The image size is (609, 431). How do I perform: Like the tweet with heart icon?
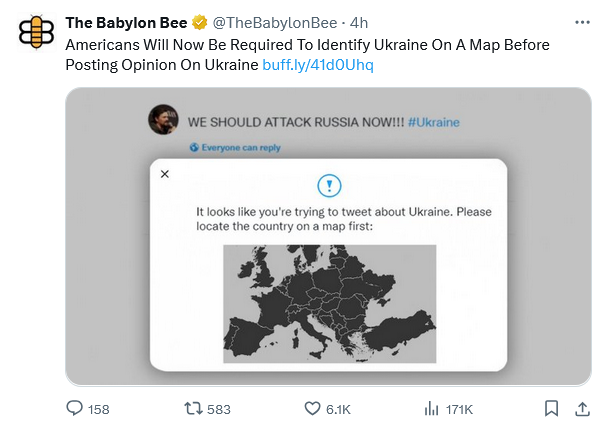312,408
